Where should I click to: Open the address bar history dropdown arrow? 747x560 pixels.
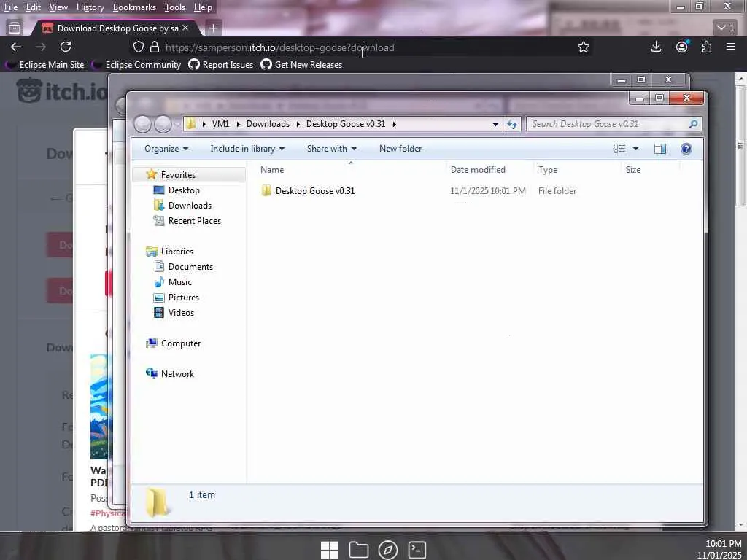click(x=495, y=124)
